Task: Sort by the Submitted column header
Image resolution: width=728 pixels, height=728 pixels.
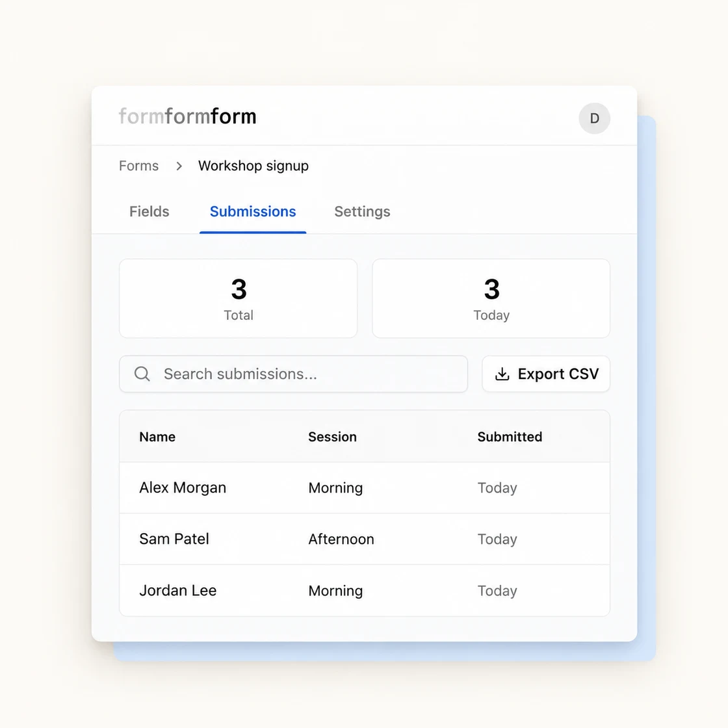Action: coord(510,436)
